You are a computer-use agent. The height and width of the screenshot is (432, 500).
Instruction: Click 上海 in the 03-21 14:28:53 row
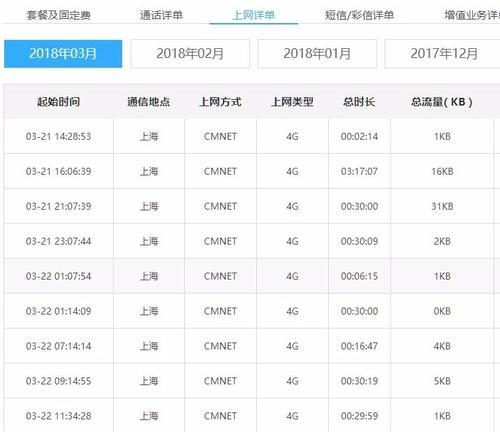[x=149, y=136]
